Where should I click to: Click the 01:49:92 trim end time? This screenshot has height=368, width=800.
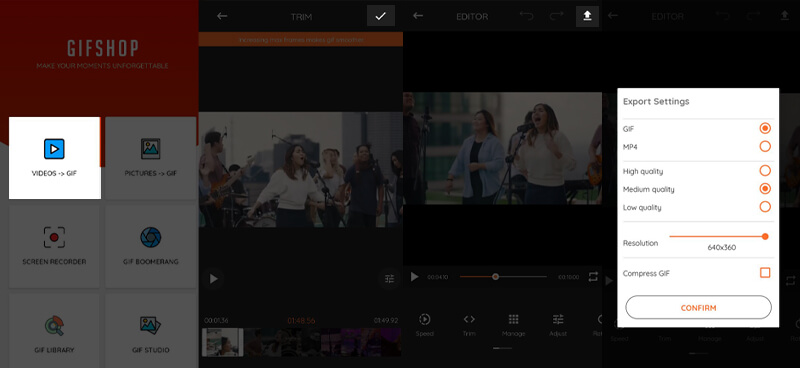click(x=386, y=321)
